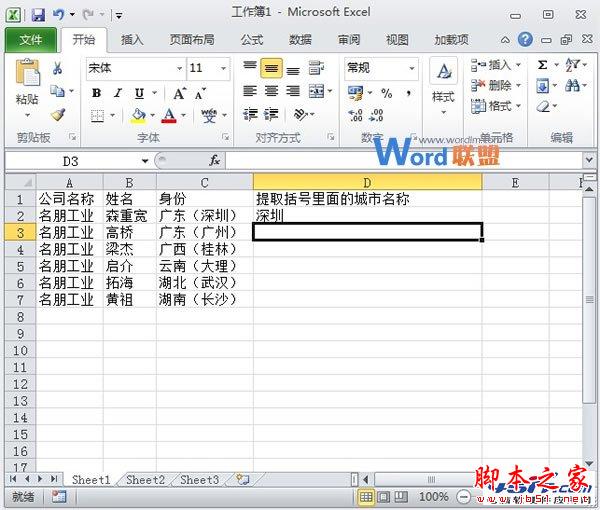Toggle Align Text Left

coord(250,91)
